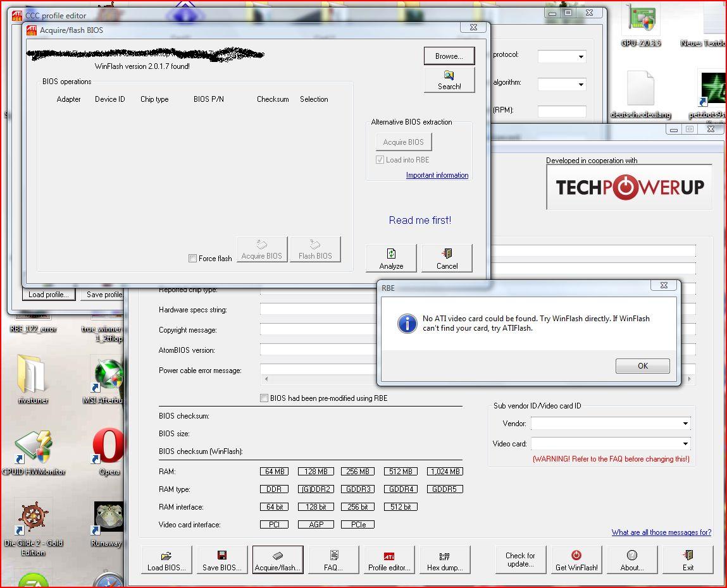Click the BIOS P/N column header
This screenshot has height=588, width=727.
209,99
